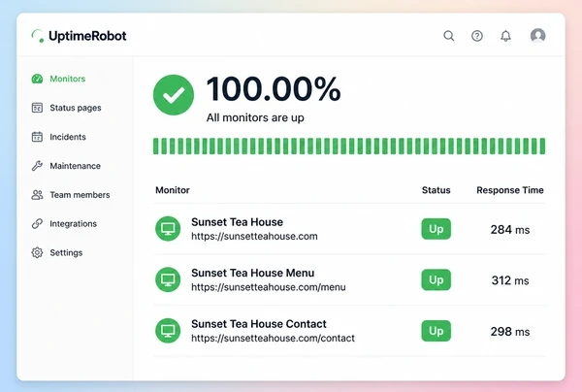Image resolution: width=582 pixels, height=392 pixels.
Task: Click the 284 ms response time
Action: 510,229
